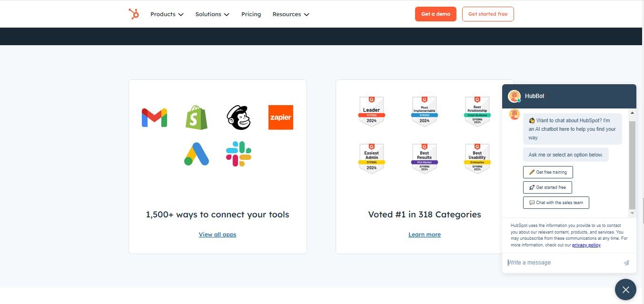Click the send message paper plane icon
Viewport: 644px width, 304px height.
point(626,263)
